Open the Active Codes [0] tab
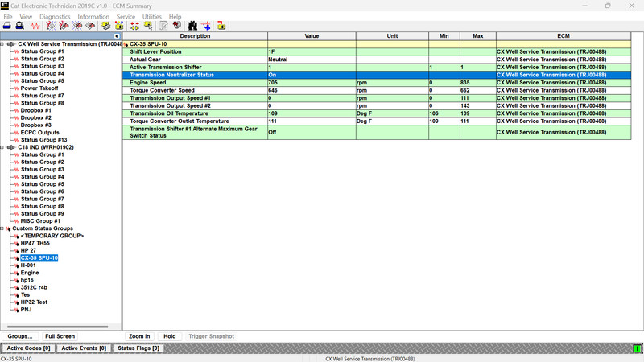Viewport: 644px width, 362px height. (28, 348)
